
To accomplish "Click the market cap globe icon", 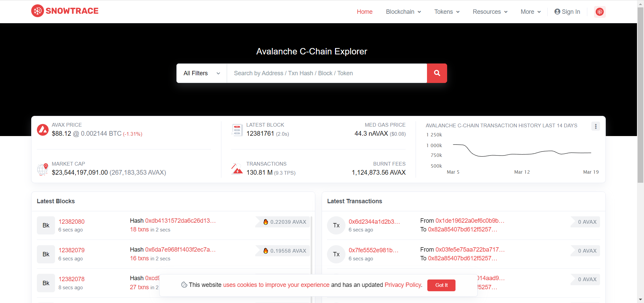I will [43, 169].
